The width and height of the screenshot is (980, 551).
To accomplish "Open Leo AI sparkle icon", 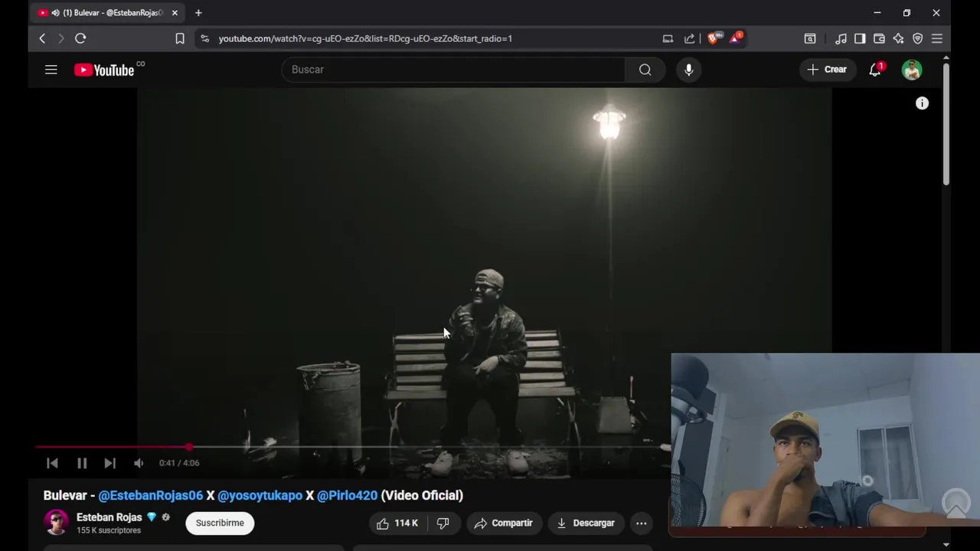I will [898, 38].
